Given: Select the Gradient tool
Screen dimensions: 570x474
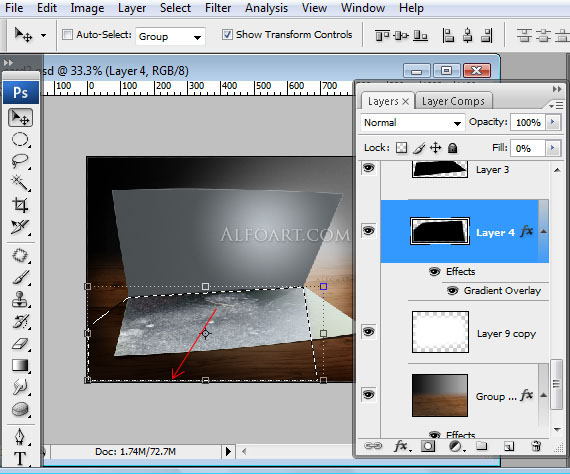Looking at the screenshot, I should pyautogui.click(x=20, y=365).
